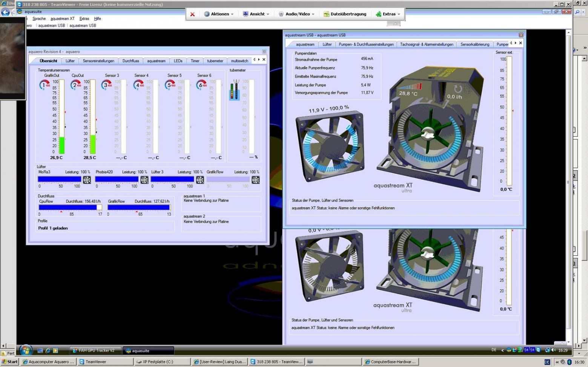Viewport: 588px width, 367px height.
Task: Select aquasuite in the remote taskbar
Action: tap(148, 350)
